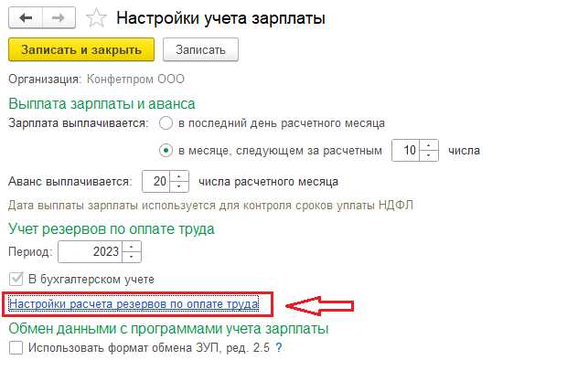Click the Выплата зарплаты и аванса heading
Image resolution: width=578 pixels, height=392 pixels.
coord(102,104)
